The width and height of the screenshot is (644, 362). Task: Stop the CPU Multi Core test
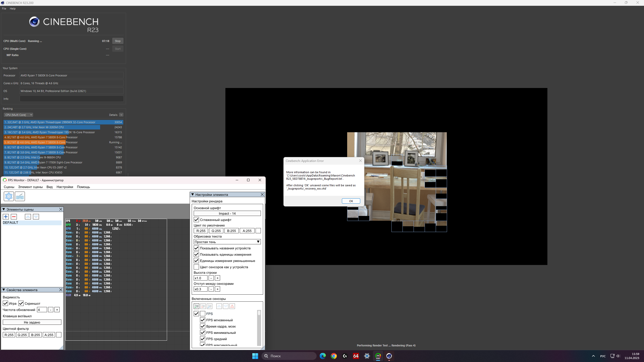coord(117,41)
